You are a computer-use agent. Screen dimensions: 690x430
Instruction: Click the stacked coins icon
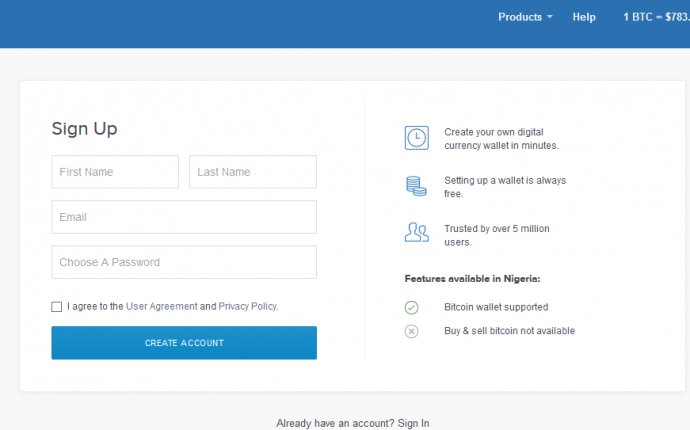[x=416, y=186]
